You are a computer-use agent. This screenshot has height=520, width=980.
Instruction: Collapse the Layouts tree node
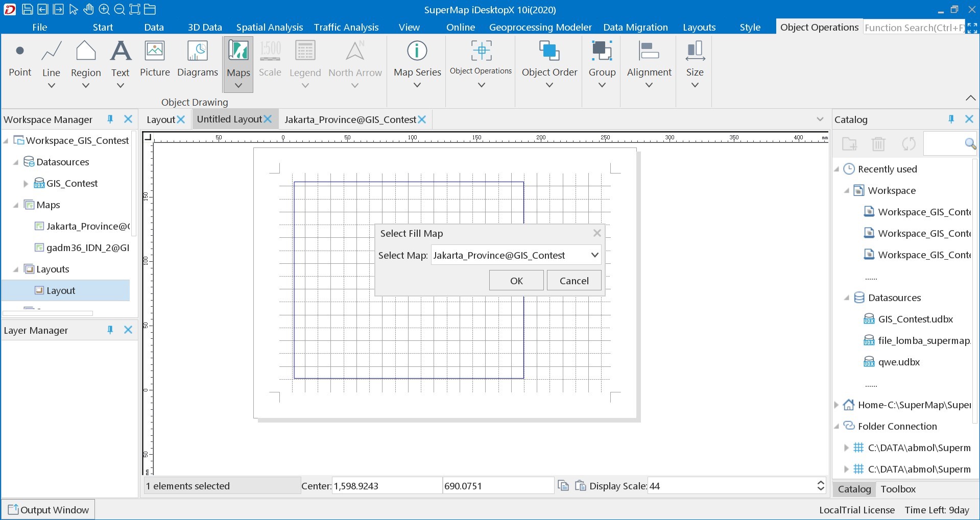[16, 269]
